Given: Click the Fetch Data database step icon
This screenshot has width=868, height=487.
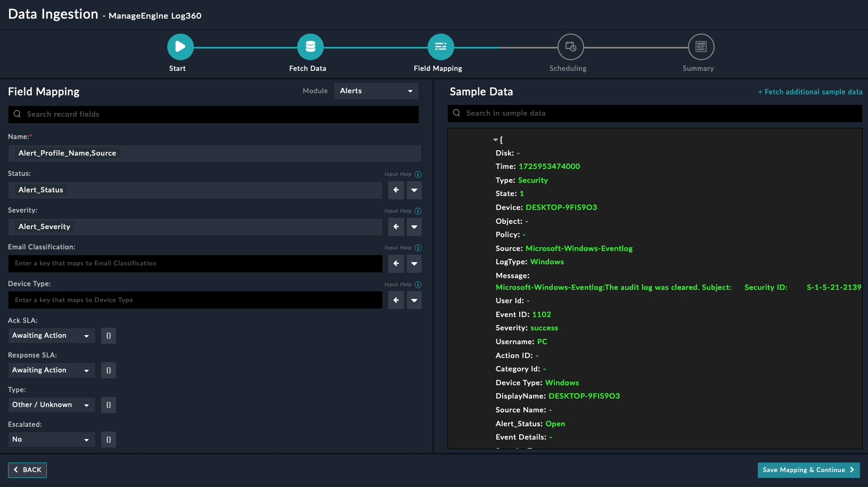Looking at the screenshot, I should (310, 47).
